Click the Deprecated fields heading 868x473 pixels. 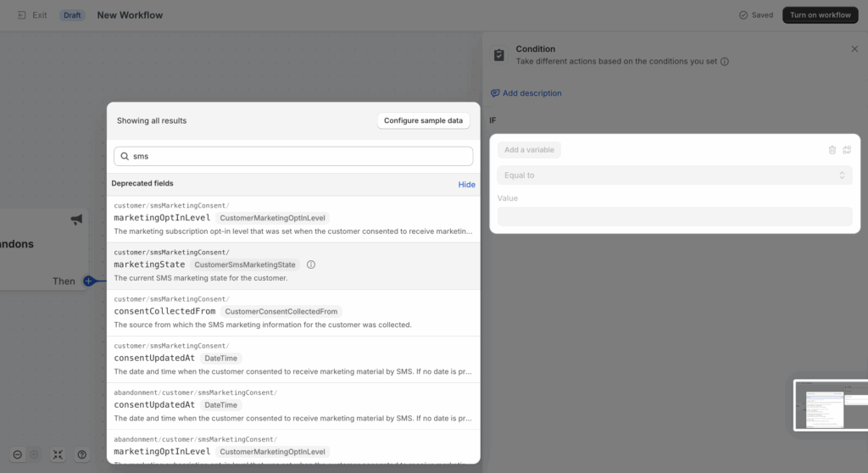click(142, 183)
